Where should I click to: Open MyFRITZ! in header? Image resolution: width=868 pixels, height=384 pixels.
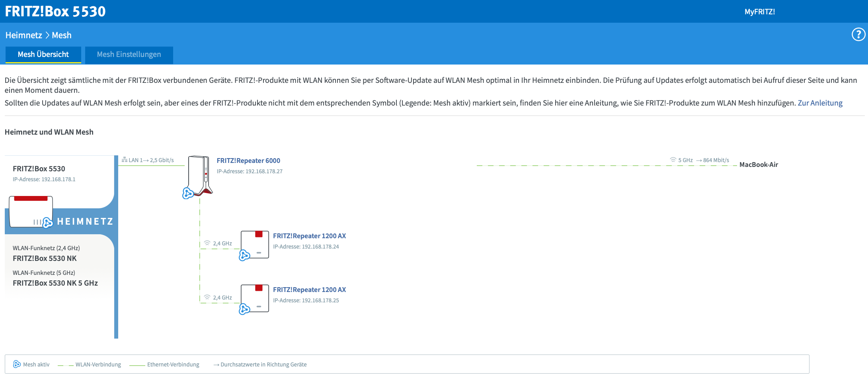click(760, 12)
